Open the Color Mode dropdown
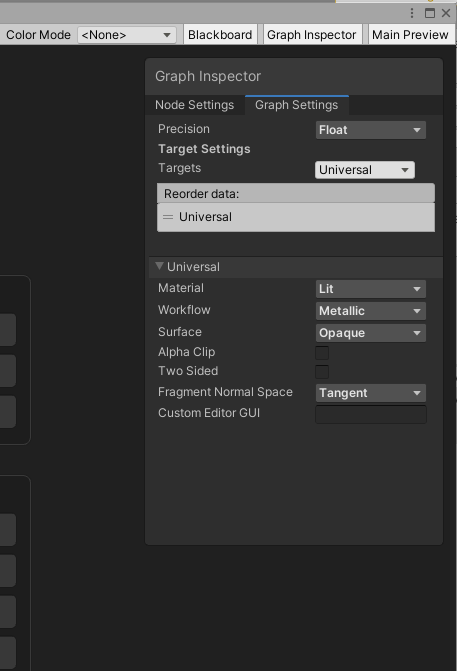 (127, 35)
